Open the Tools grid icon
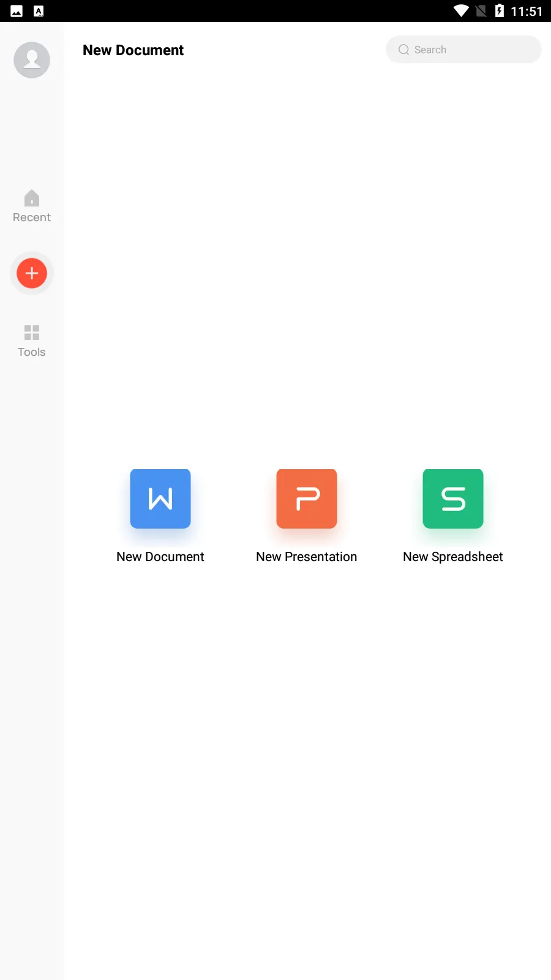Image resolution: width=551 pixels, height=980 pixels. pos(32,333)
